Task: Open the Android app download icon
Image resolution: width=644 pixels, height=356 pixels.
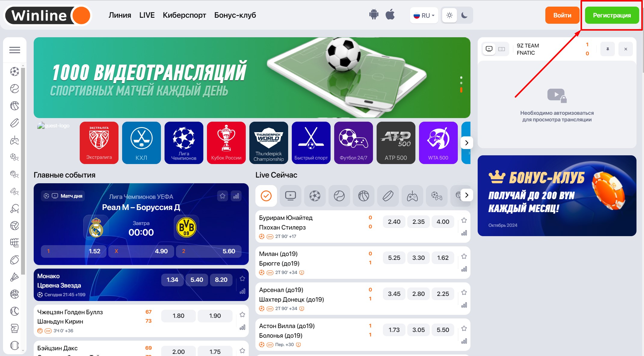Action: click(374, 15)
